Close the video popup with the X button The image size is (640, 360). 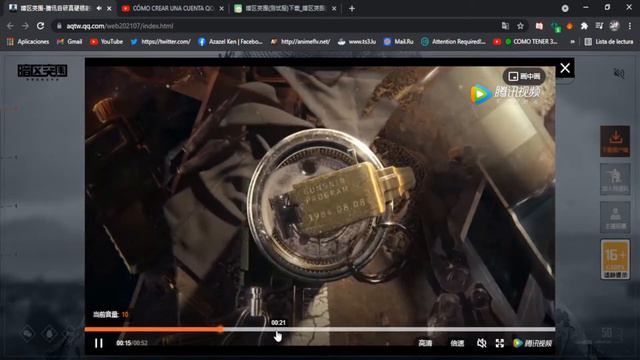coord(565,68)
